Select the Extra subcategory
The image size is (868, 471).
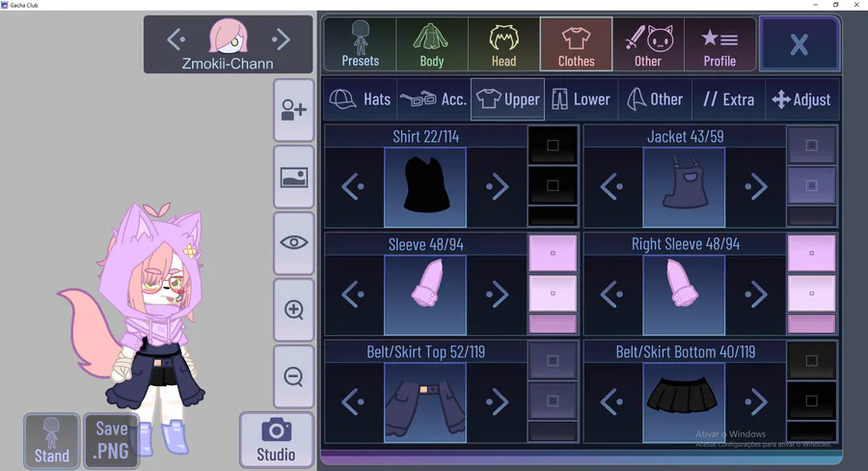tap(728, 99)
